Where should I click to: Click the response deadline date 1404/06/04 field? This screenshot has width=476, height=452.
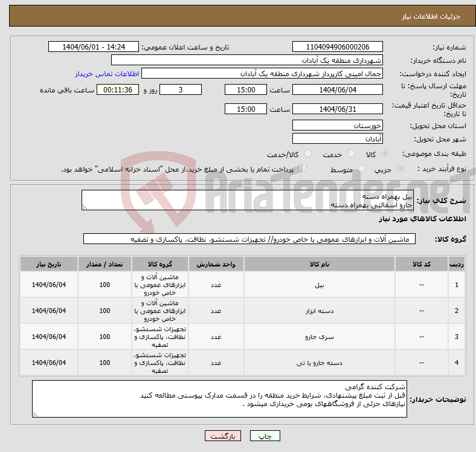point(337,89)
